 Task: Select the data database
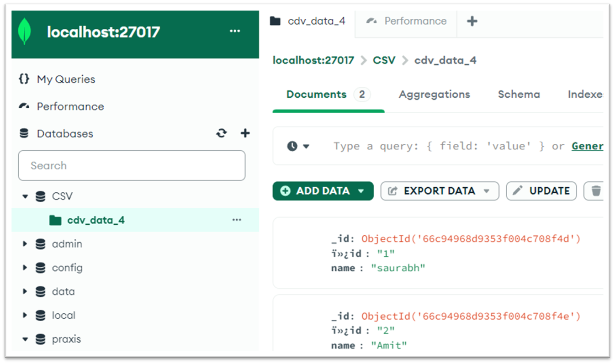[63, 291]
